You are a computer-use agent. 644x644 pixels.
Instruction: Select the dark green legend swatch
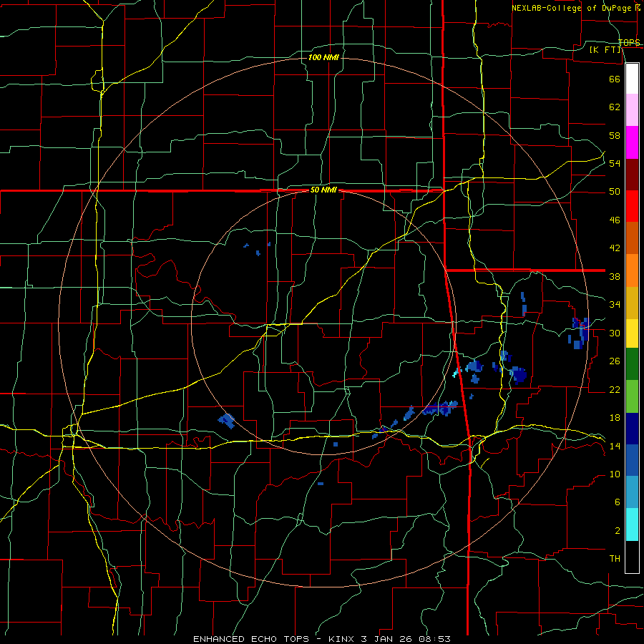click(x=632, y=364)
